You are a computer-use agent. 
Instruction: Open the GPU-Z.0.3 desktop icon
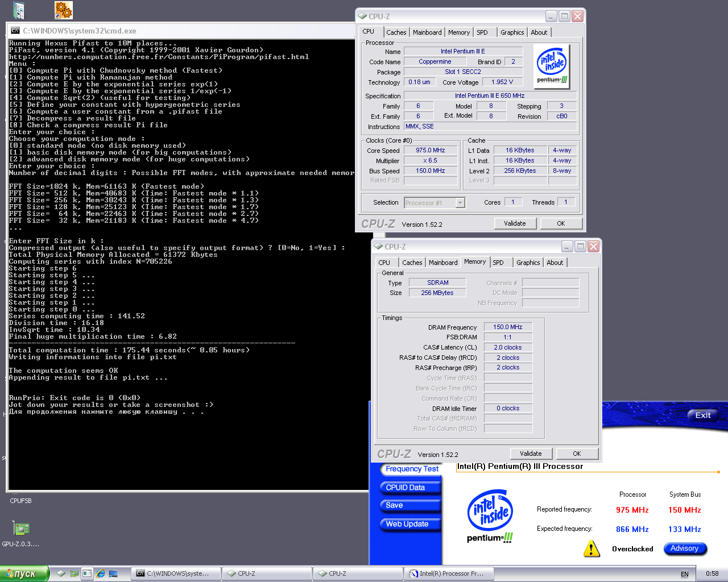tap(21, 529)
